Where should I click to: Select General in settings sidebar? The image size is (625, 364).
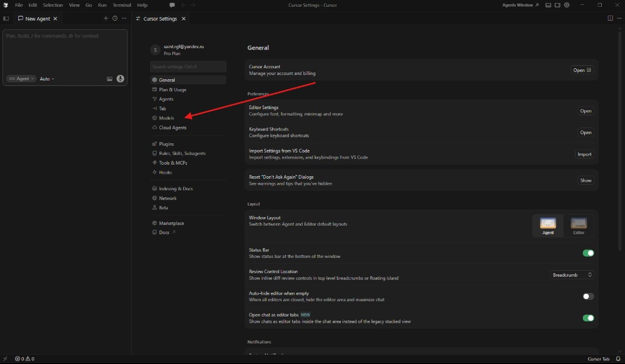(x=188, y=80)
